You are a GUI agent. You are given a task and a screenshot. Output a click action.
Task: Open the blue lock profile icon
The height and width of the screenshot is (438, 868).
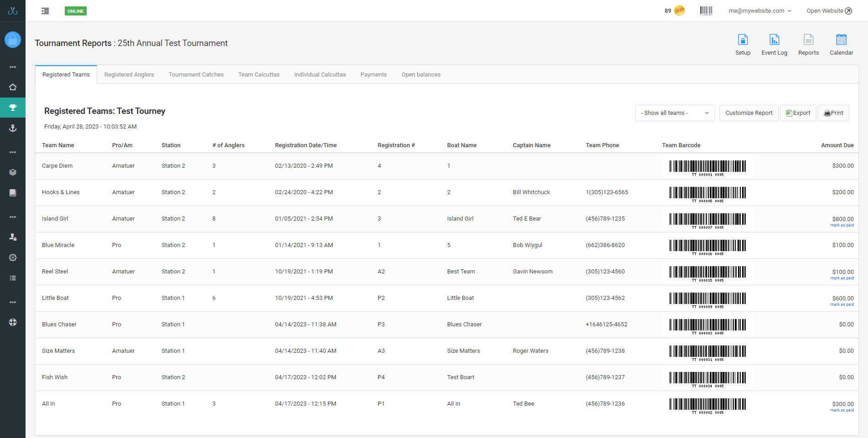click(13, 40)
